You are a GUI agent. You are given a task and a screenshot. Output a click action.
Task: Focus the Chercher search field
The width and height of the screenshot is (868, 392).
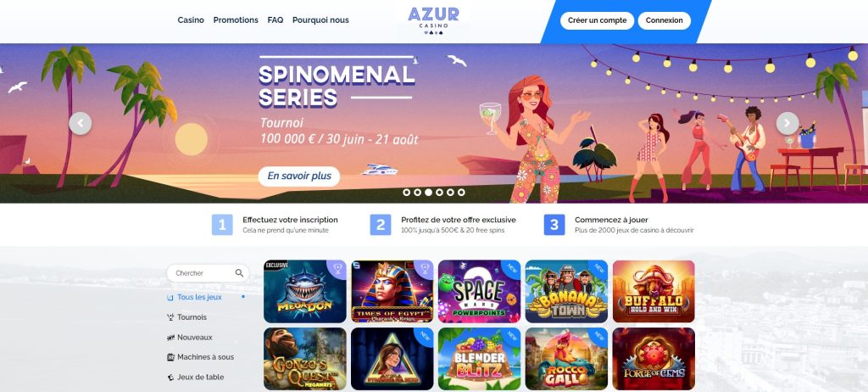pyautogui.click(x=209, y=273)
